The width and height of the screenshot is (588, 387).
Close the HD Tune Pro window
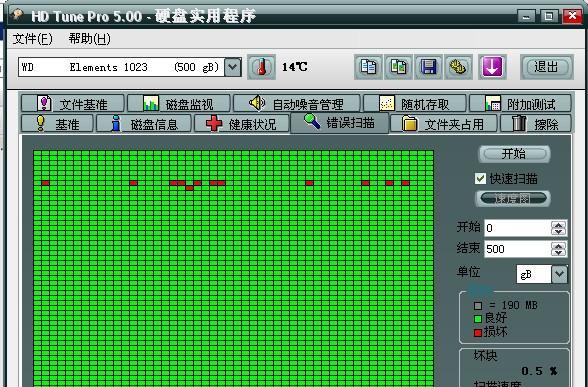coord(572,16)
